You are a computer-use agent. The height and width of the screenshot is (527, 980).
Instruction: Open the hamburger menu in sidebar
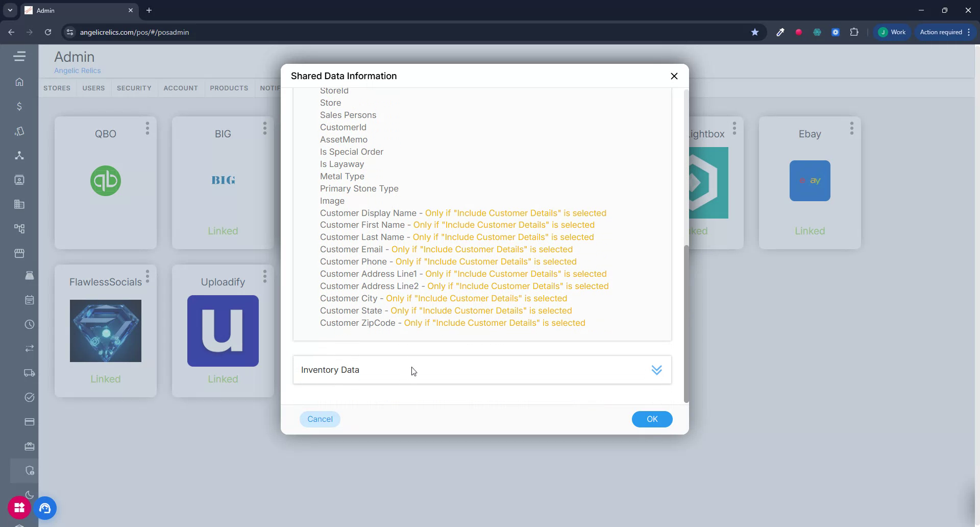(x=19, y=57)
